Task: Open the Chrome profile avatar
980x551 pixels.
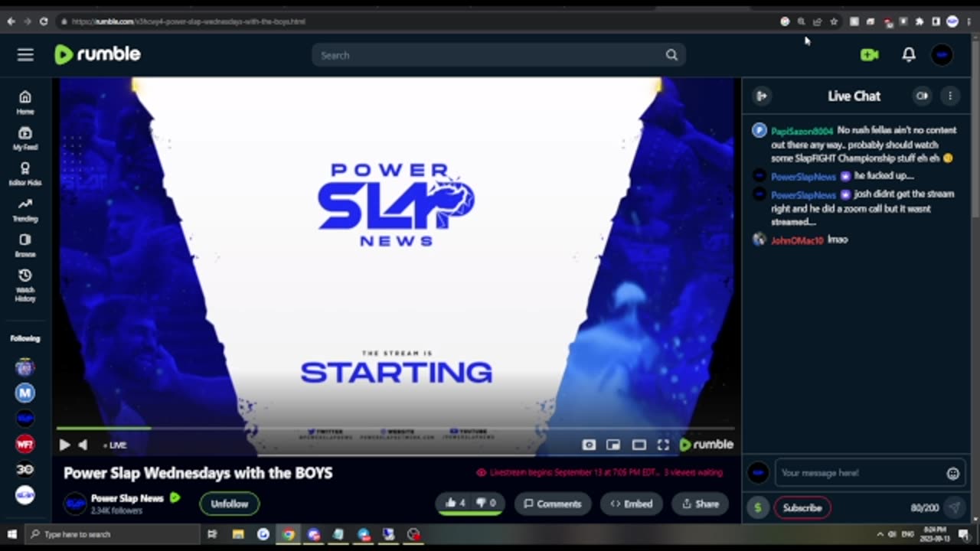Action: [x=952, y=21]
